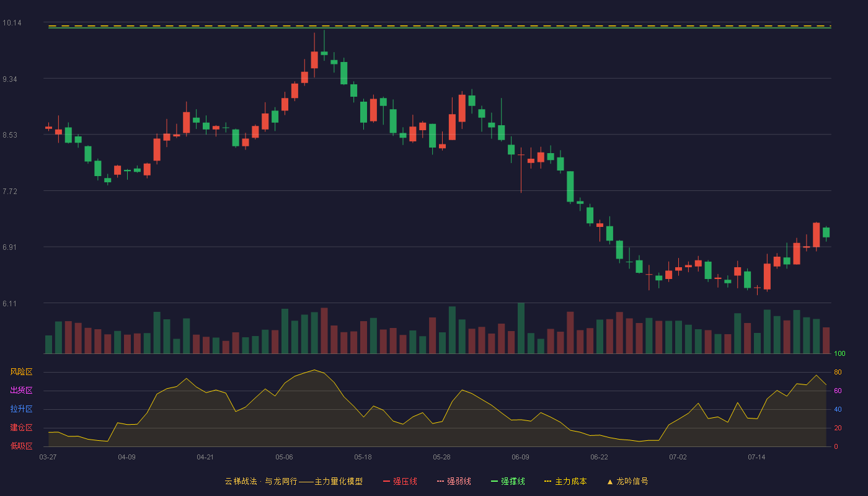The image size is (868, 496).
Task: Click the 风险区 zone label
Action: point(21,372)
